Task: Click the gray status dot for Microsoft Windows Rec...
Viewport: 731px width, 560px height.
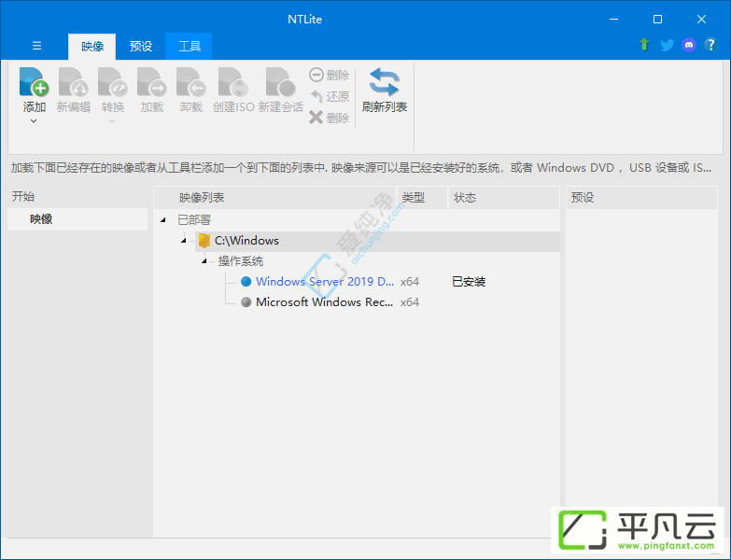Action: (x=246, y=301)
